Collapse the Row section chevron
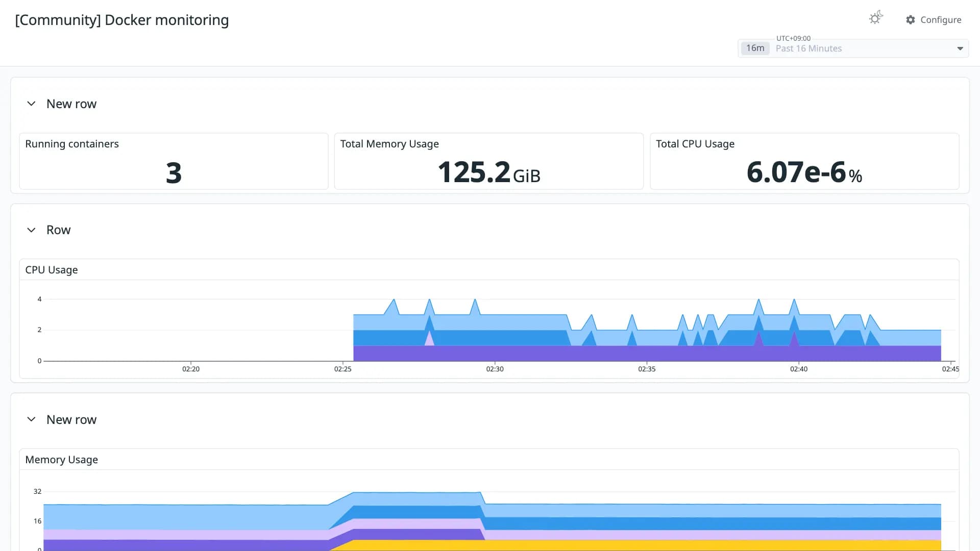The height and width of the screenshot is (551, 980). pyautogui.click(x=31, y=230)
